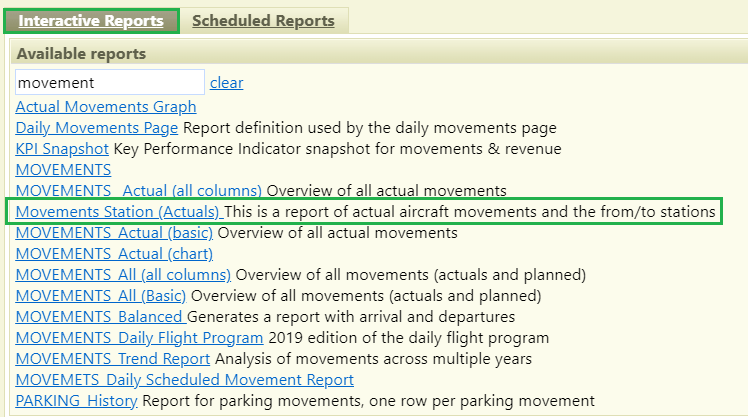Open the MOVEMENTS_Trend Report link
Image resolution: width=748 pixels, height=417 pixels.
click(113, 359)
